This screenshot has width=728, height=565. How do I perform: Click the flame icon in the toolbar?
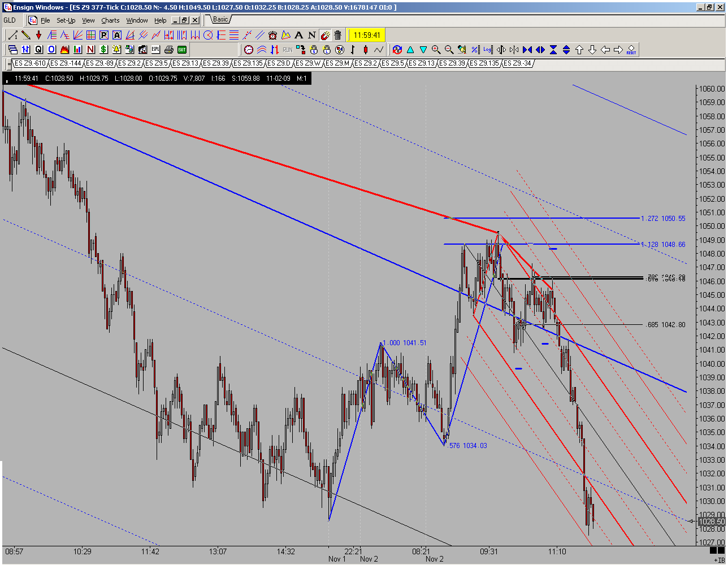tap(64, 50)
